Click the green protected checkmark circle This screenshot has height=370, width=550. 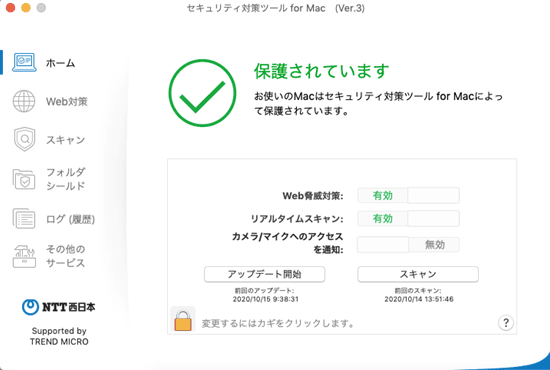coord(202,93)
